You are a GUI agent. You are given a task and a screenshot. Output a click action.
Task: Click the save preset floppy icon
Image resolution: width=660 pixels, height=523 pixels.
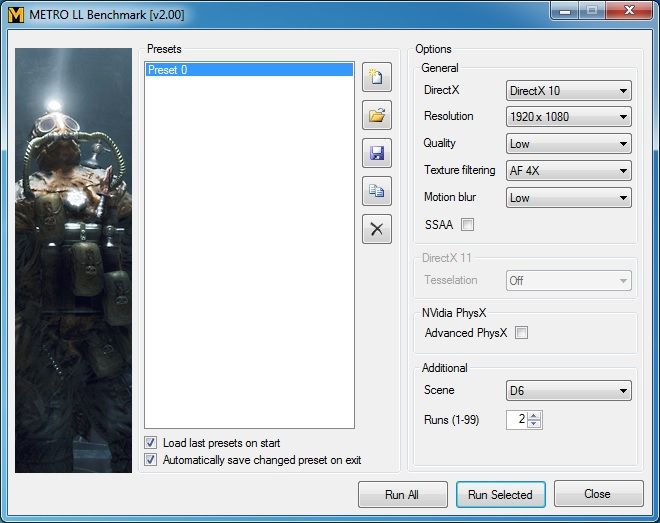click(x=377, y=153)
